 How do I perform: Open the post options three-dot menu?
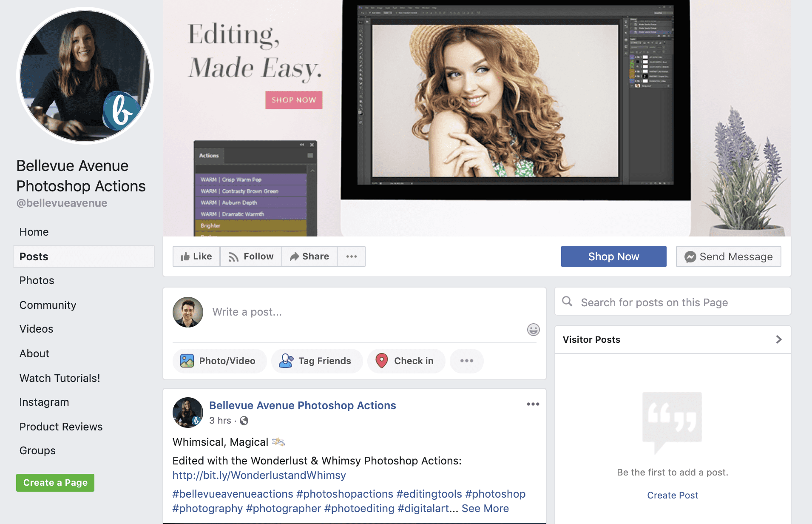click(x=533, y=404)
